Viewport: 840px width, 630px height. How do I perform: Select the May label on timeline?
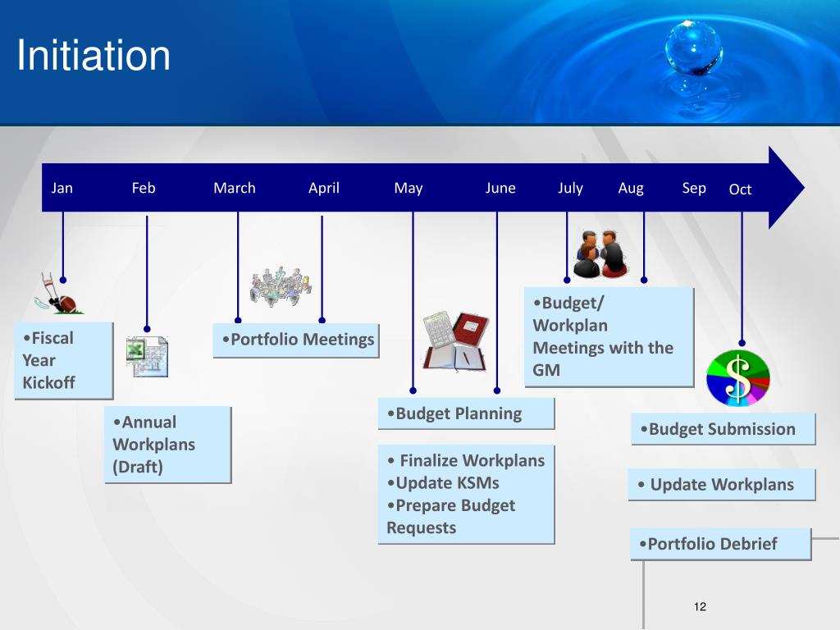[409, 189]
